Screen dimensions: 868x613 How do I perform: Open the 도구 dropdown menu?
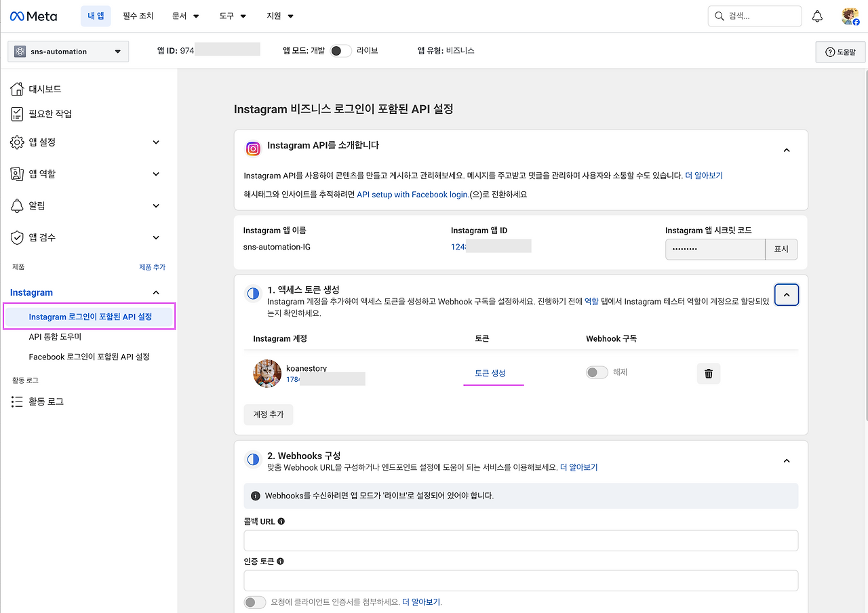coord(233,16)
